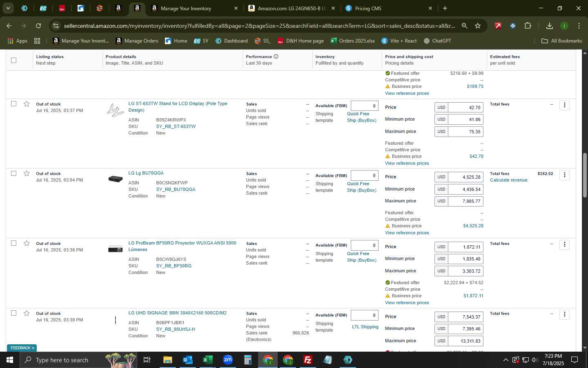Edit maximum price field 3,303.72
The height and width of the screenshot is (368, 588).
(465, 271)
